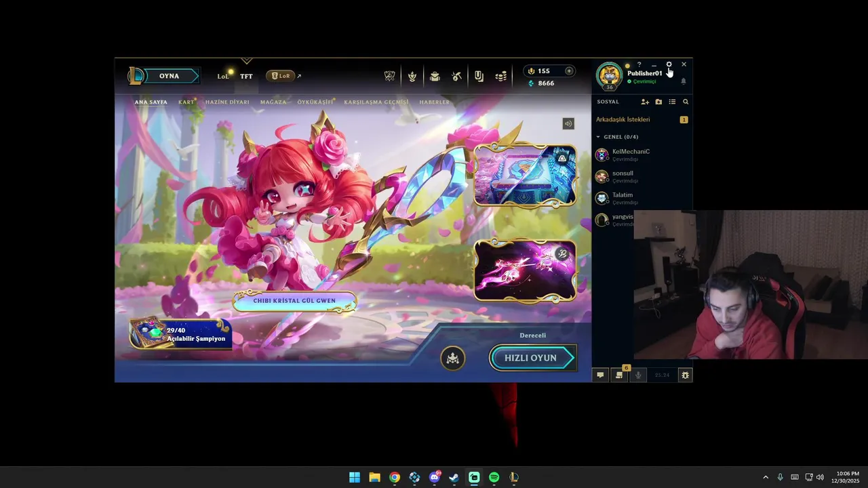Report a bug via bug icon
This screenshot has height=488, width=868.
[685, 375]
